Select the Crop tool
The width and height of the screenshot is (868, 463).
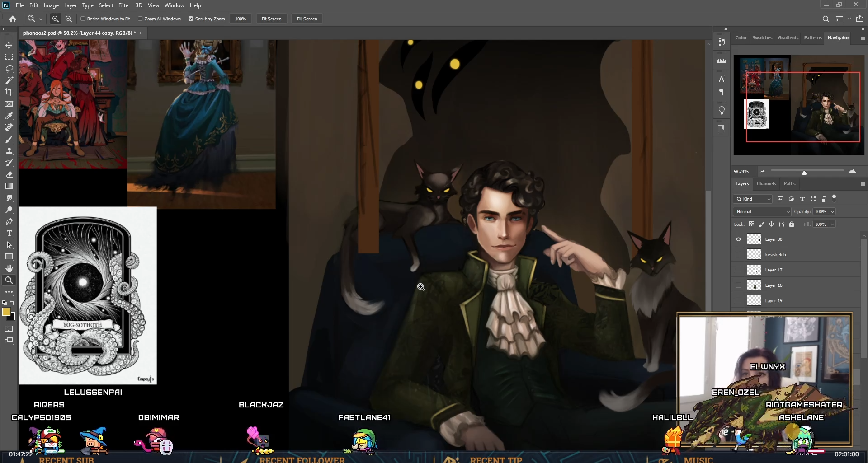coord(9,92)
